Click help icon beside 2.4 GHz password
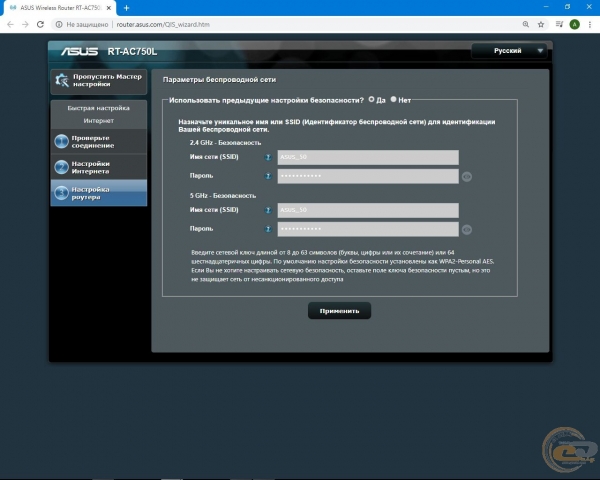 click(268, 175)
